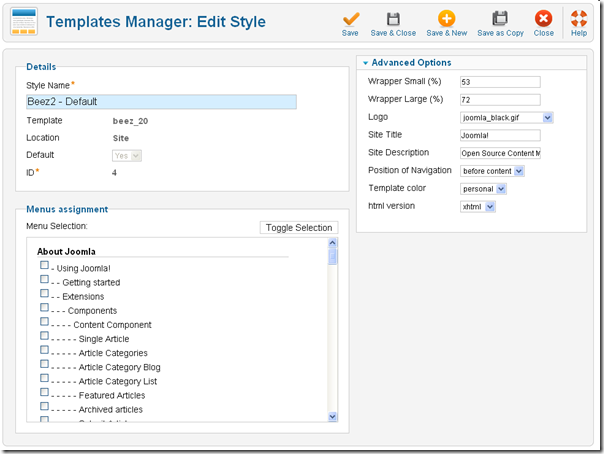Click the beez_20 template name

pyautogui.click(x=130, y=121)
